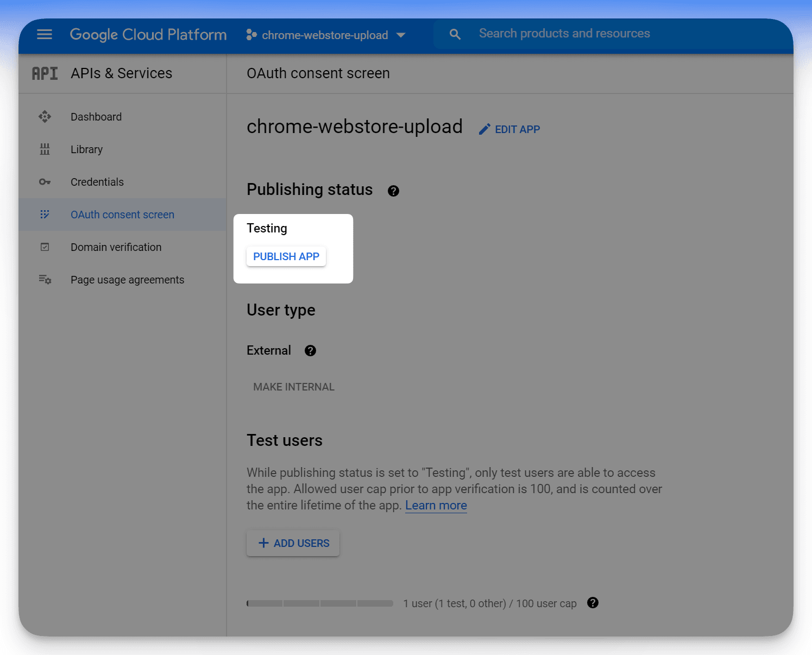This screenshot has width=812, height=655.
Task: Click the Dashboard sidebar icon
Action: click(x=45, y=117)
